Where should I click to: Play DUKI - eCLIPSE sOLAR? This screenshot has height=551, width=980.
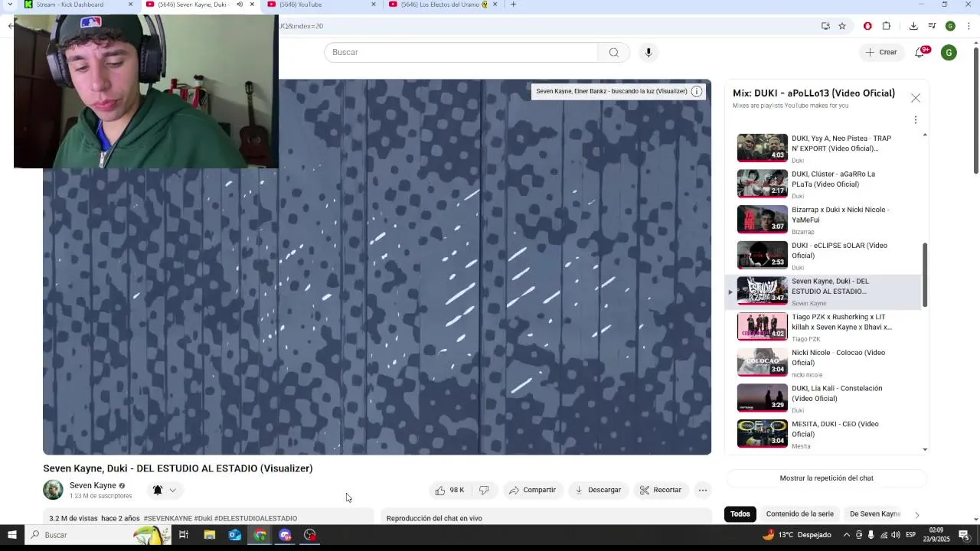[823, 256]
